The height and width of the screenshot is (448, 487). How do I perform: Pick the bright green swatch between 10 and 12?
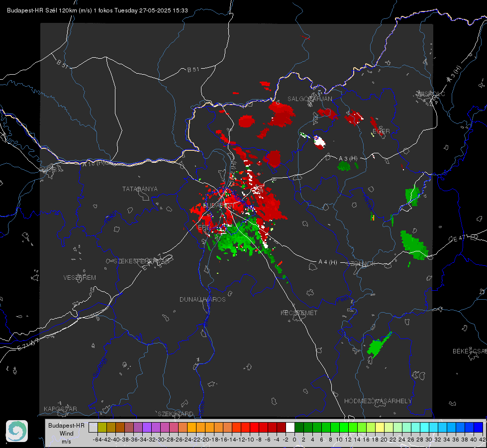click(344, 427)
